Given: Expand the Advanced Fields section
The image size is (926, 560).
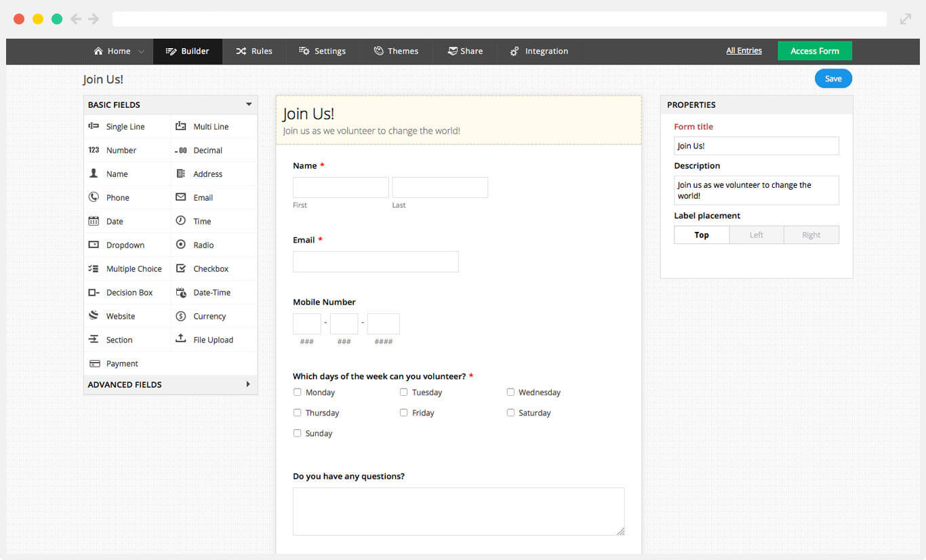Looking at the screenshot, I should (x=170, y=384).
